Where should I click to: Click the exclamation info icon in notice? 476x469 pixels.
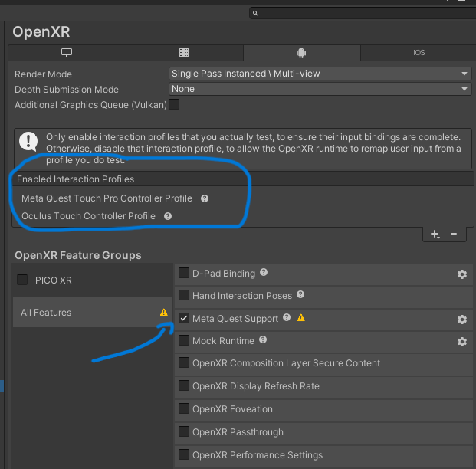point(28,142)
